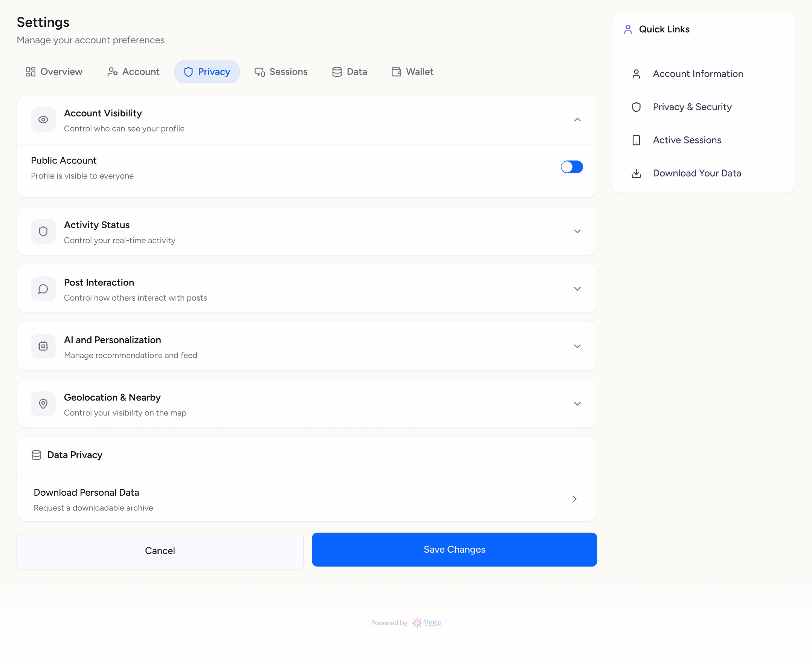
Task: Click the Settings page title
Action: click(x=43, y=22)
